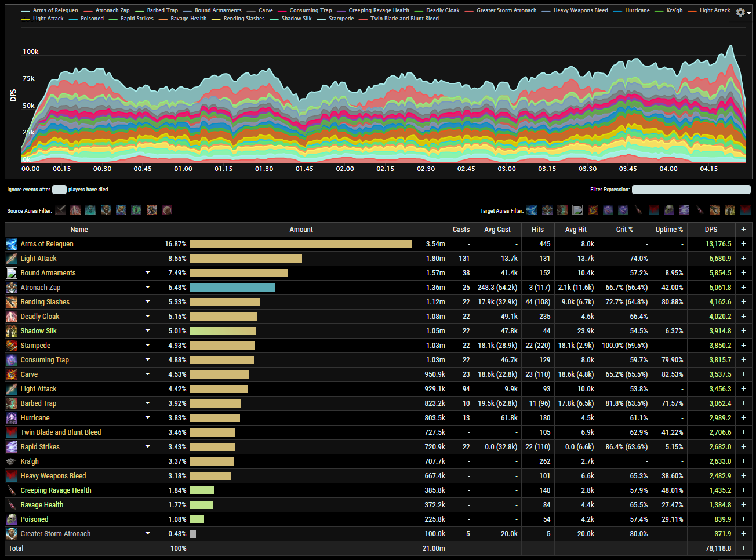The height and width of the screenshot is (560, 756).
Task: Open the Kra'gh ability name link
Action: point(30,461)
